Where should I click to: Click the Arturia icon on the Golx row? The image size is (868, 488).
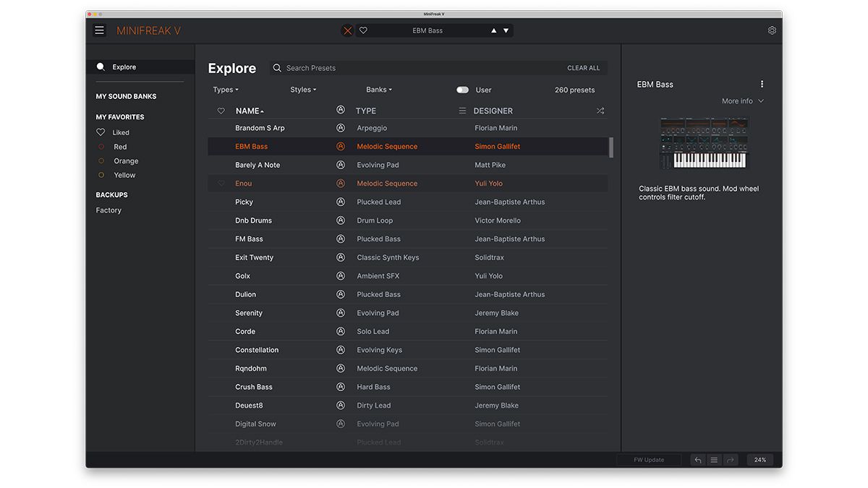pos(341,276)
